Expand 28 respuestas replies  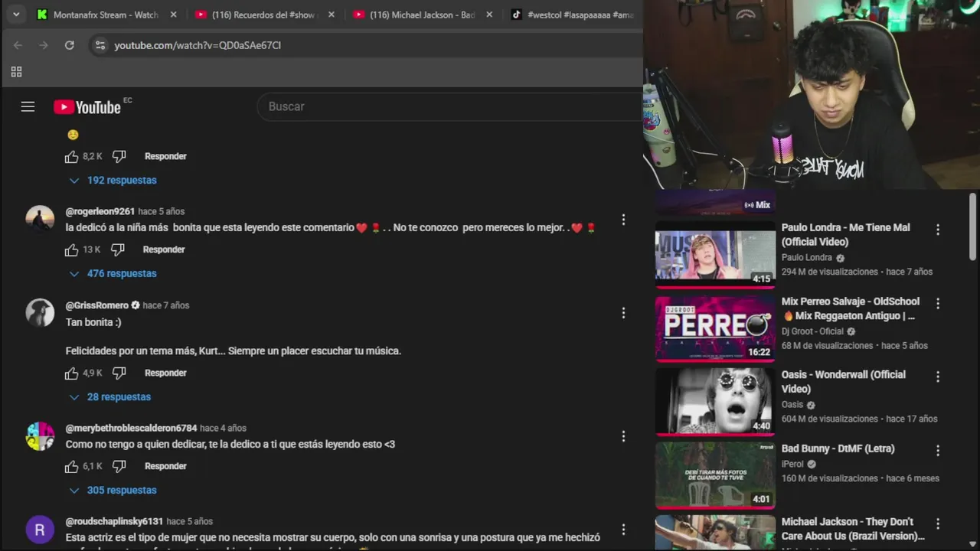(109, 397)
